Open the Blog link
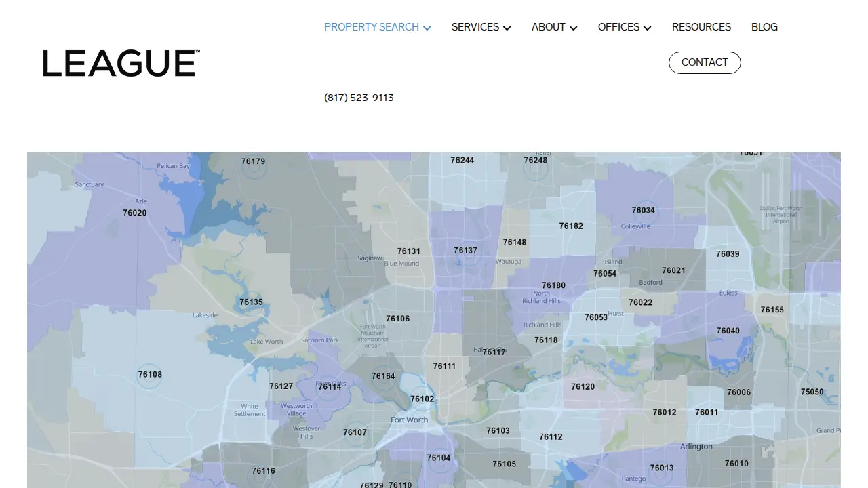The height and width of the screenshot is (488, 868). pyautogui.click(x=764, y=27)
